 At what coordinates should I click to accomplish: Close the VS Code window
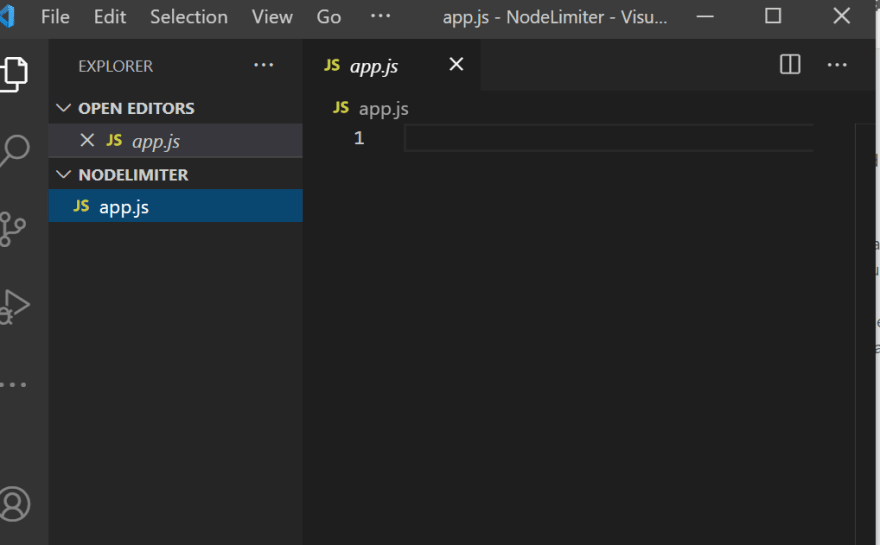tap(841, 16)
